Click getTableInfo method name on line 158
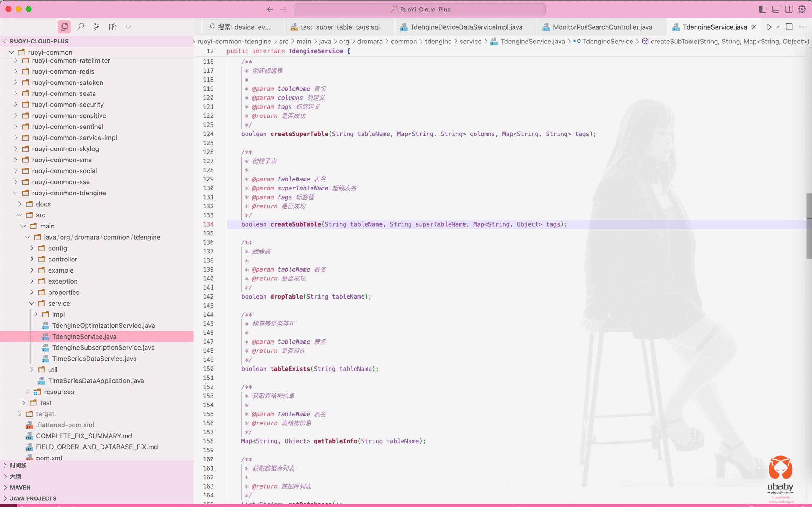 tap(336, 441)
